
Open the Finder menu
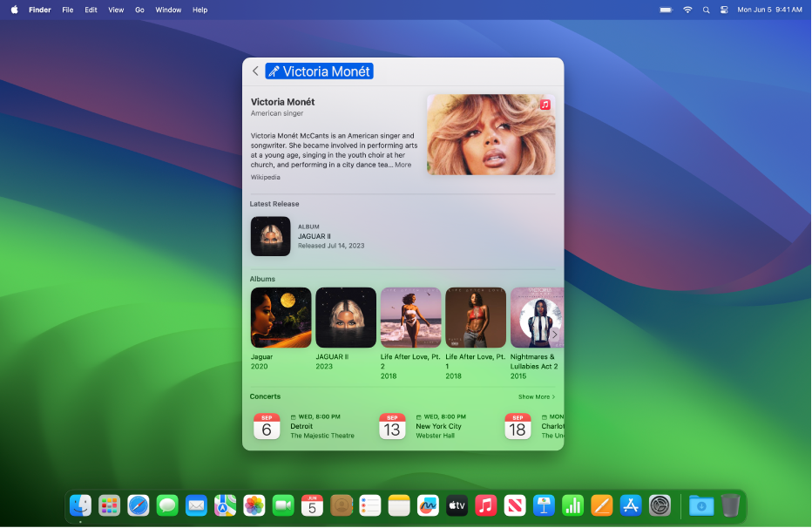40,10
